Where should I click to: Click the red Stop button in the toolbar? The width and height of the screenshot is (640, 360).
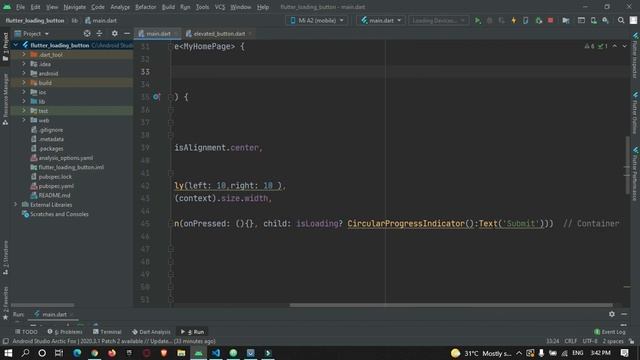550,20
